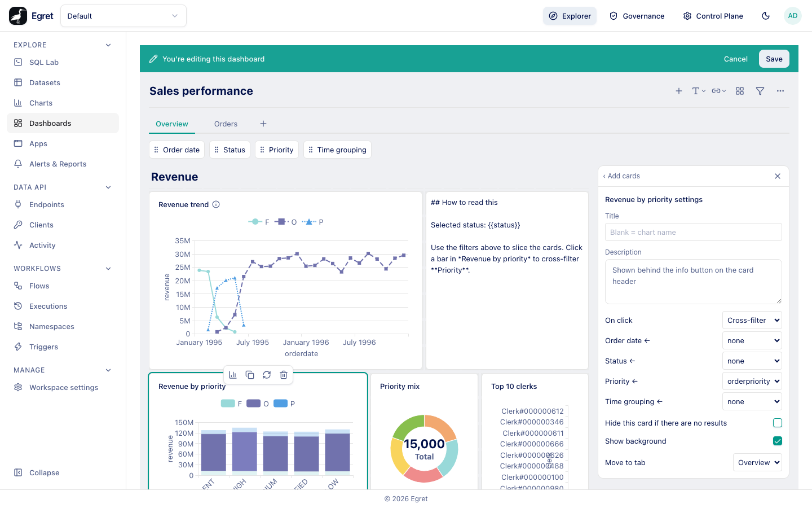Screen dimensions: 812x508
Task: Duplicate the Revenue by priority card
Action: click(x=250, y=375)
